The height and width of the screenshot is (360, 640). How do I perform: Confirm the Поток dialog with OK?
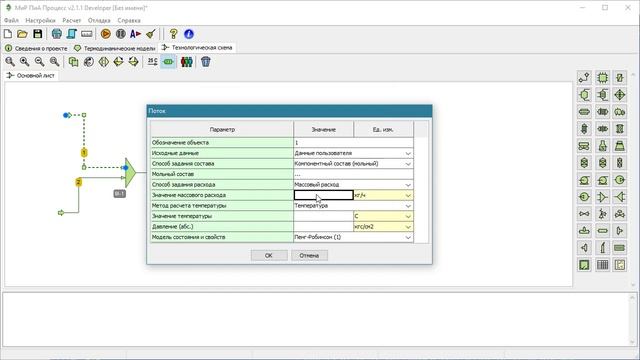coord(269,255)
